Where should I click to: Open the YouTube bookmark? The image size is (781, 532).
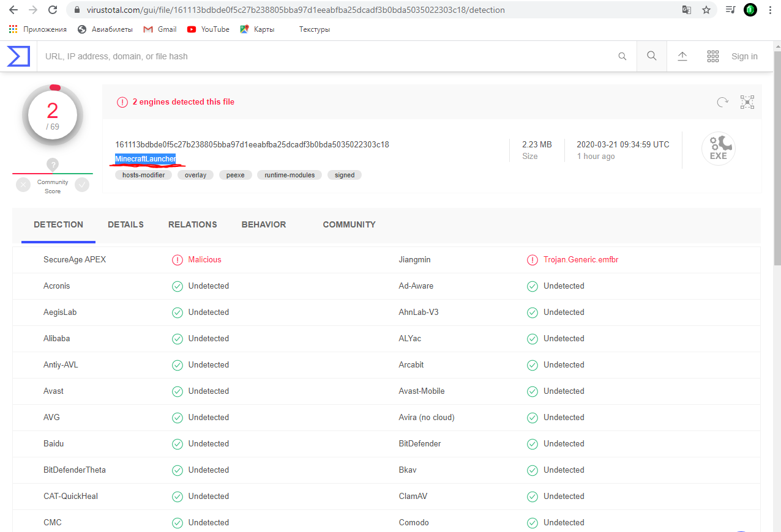click(x=208, y=29)
